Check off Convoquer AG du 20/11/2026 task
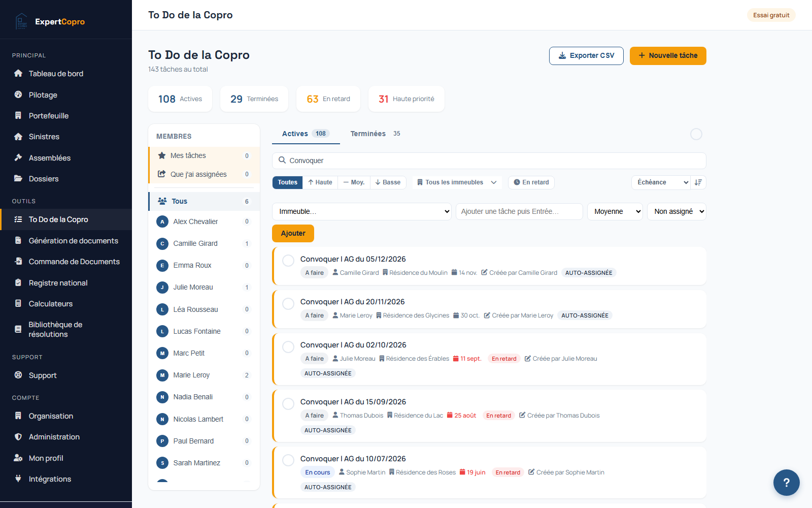This screenshot has height=508, width=812. (288, 303)
